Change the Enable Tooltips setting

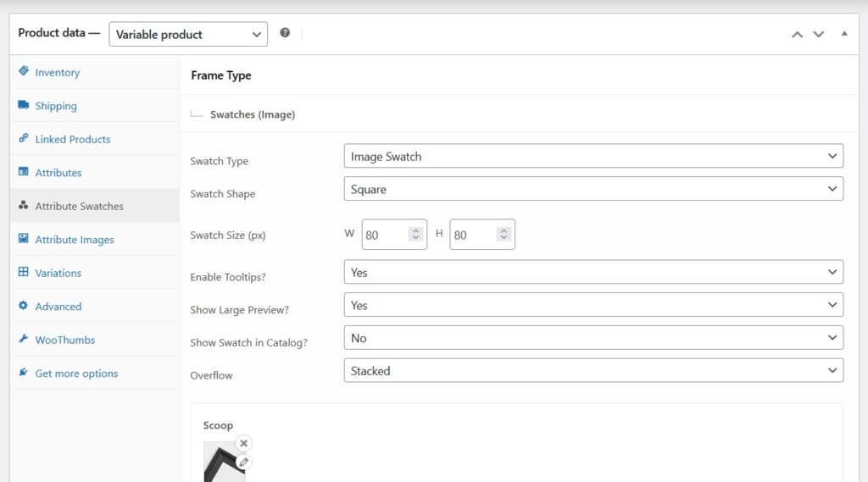[x=593, y=273]
